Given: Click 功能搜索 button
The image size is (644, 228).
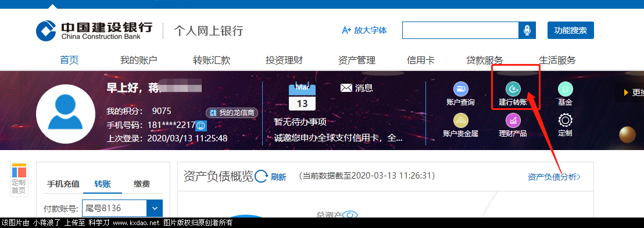Looking at the screenshot, I should tap(571, 30).
